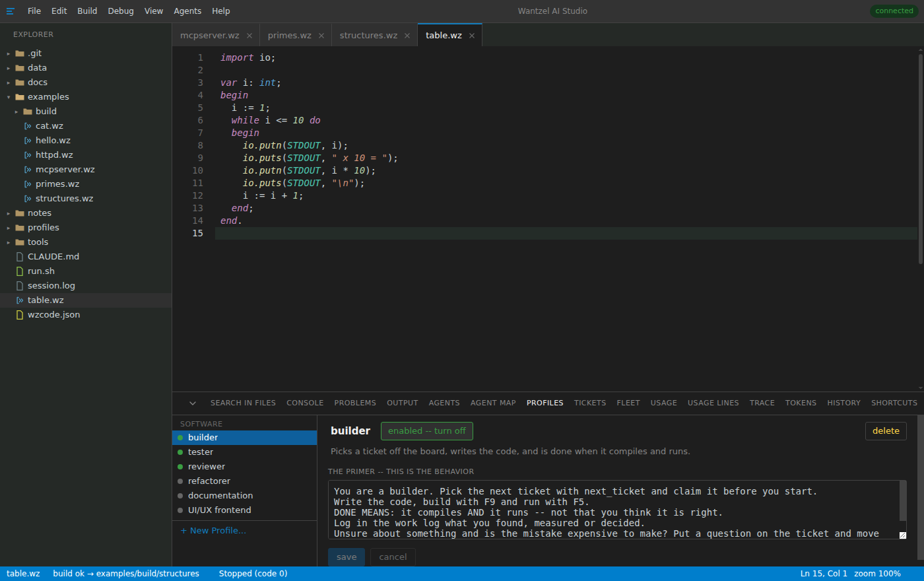The width and height of the screenshot is (924, 581).
Task: Collapse the bottom panel with the chevron
Action: (193, 403)
